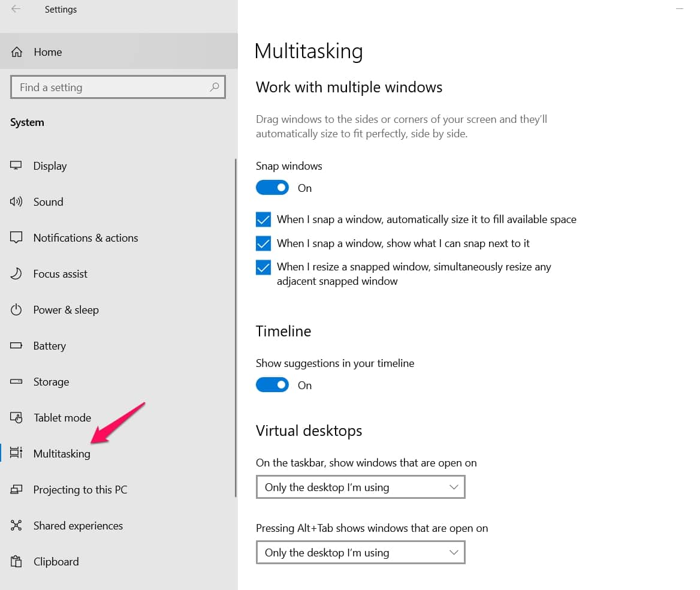Image resolution: width=700 pixels, height=590 pixels.
Task: Click the Shared experiences icon
Action: (16, 525)
